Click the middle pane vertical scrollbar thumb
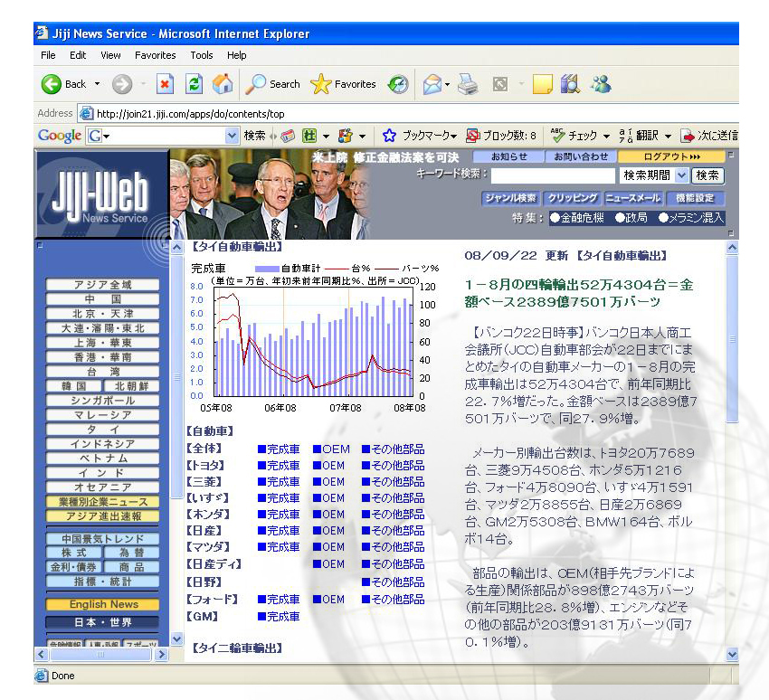The width and height of the screenshot is (769, 700). pos(177,377)
